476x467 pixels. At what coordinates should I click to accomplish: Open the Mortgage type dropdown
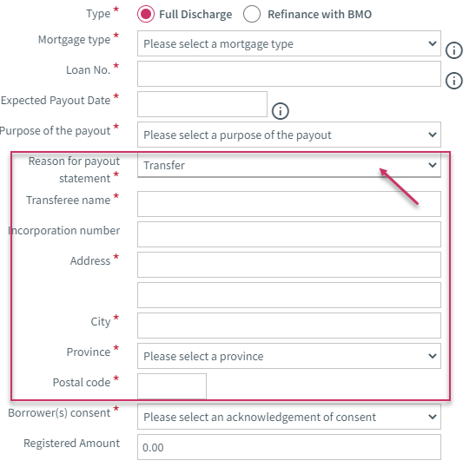click(289, 43)
